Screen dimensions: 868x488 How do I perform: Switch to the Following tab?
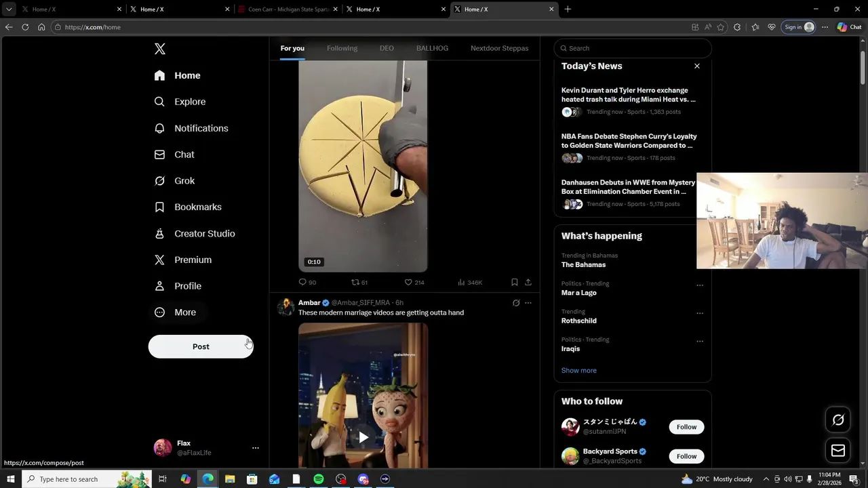pos(342,48)
